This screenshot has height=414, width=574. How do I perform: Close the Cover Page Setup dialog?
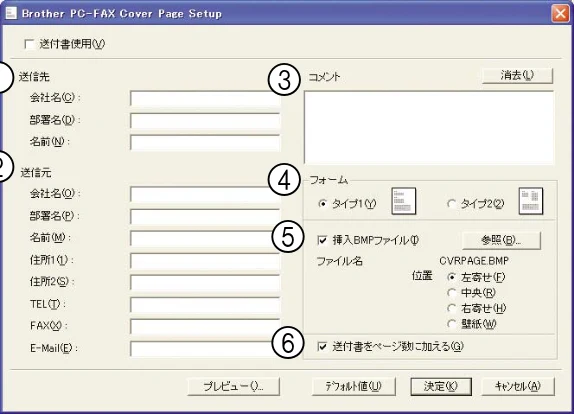click(x=560, y=14)
